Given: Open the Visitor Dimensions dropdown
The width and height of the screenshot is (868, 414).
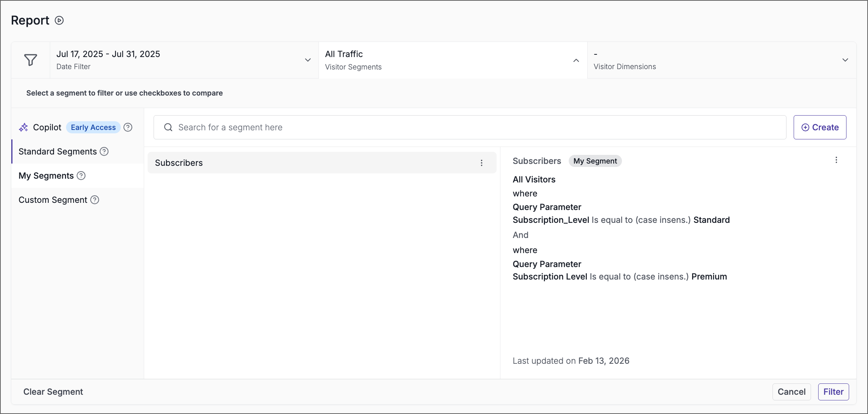Looking at the screenshot, I should pos(845,60).
